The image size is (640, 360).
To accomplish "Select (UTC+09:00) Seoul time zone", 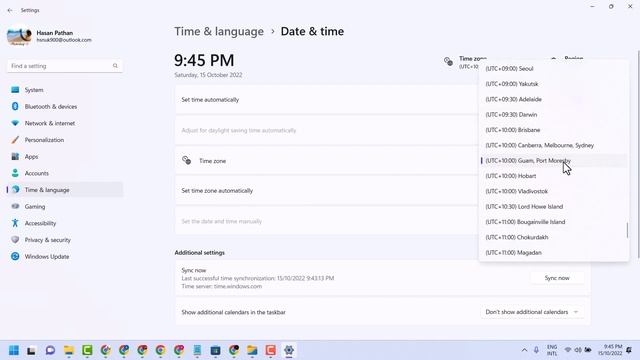I will (553, 69).
